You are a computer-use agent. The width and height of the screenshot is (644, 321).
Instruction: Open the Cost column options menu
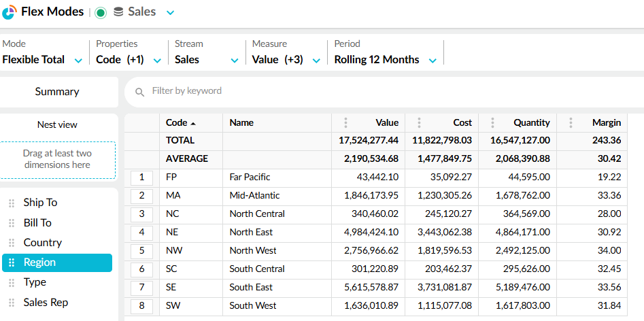click(x=419, y=123)
